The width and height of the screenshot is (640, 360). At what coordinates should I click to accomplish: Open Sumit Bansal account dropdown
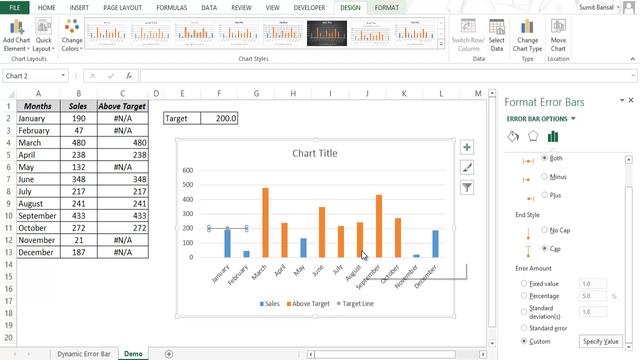pyautogui.click(x=618, y=7)
